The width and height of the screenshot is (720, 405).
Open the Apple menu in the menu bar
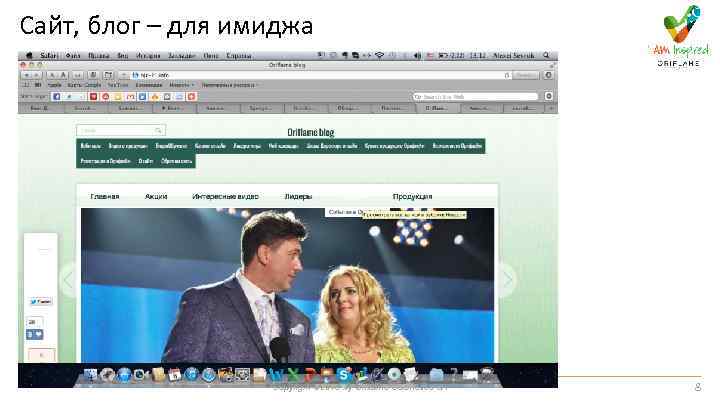29,56
